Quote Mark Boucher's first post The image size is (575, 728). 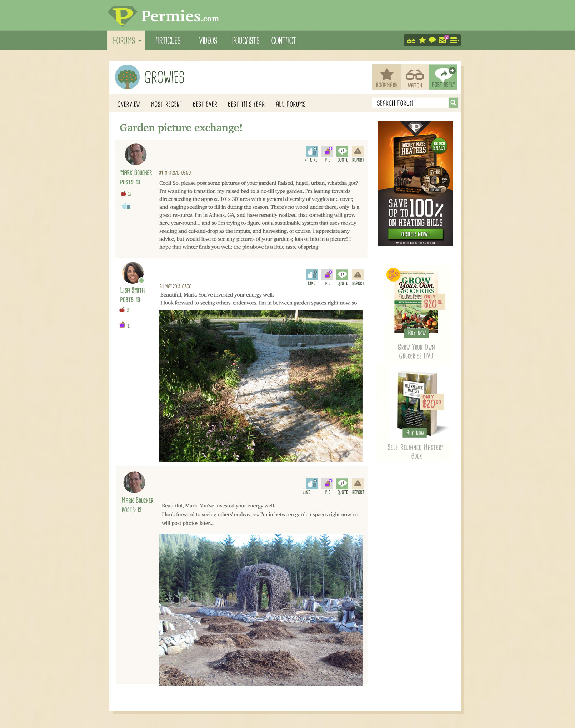342,154
